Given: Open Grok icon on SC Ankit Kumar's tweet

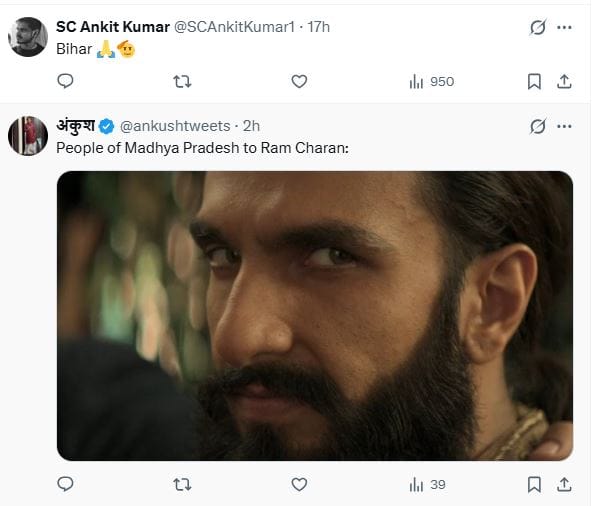Looking at the screenshot, I should pos(538,27).
